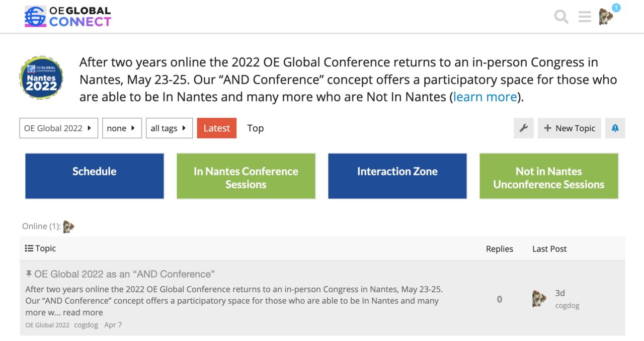Open the user avatar notifications menu
Viewport: 644px width, 341px height.
606,16
